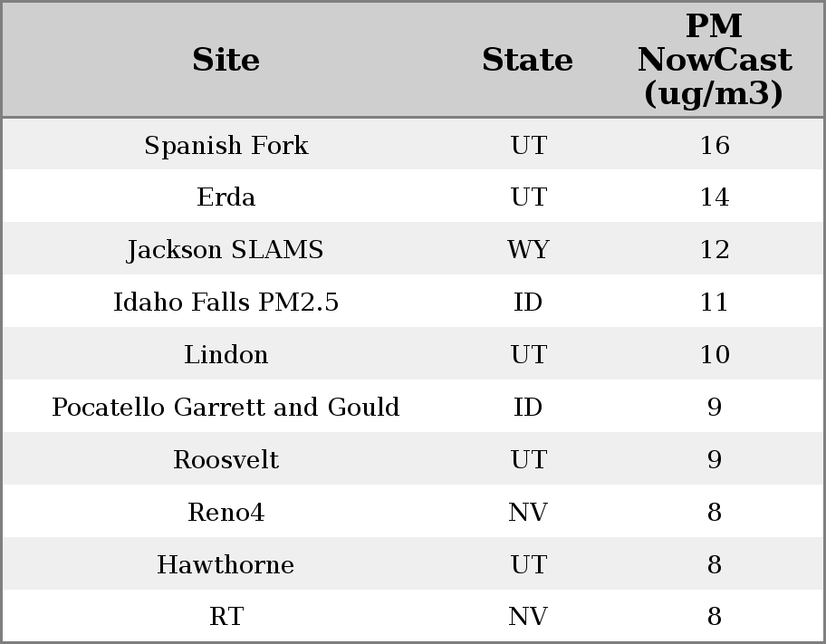Click the WY state cell
Viewport: 826px width, 644px height.
click(x=528, y=250)
